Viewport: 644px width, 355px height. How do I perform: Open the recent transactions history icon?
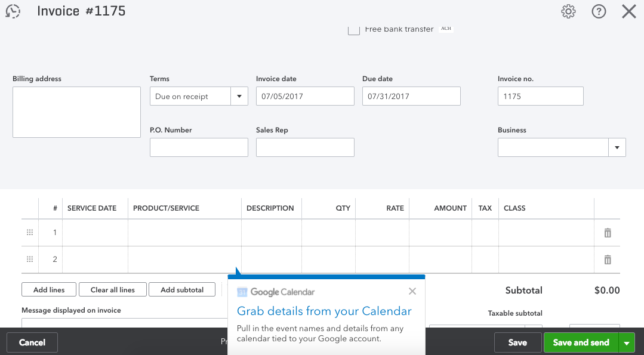[x=13, y=11]
